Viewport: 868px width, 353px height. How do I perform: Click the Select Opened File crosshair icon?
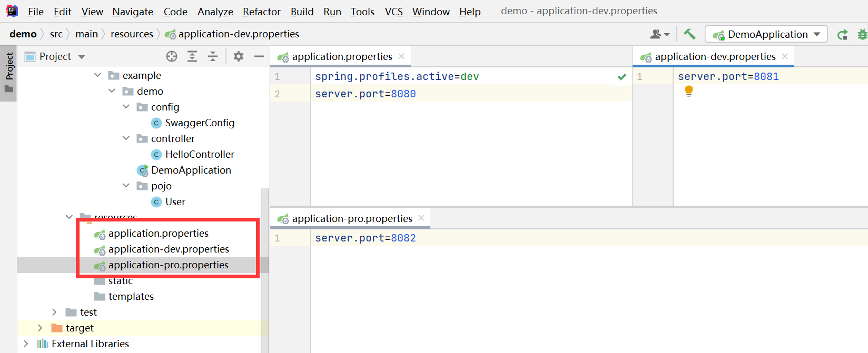[172, 57]
